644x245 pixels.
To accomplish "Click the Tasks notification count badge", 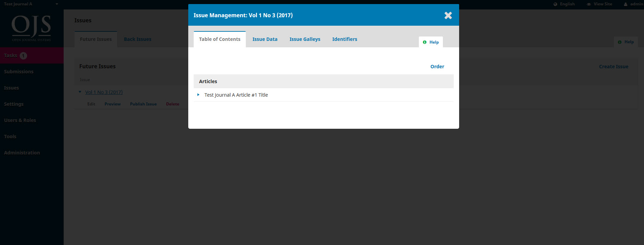I will (x=23, y=56).
